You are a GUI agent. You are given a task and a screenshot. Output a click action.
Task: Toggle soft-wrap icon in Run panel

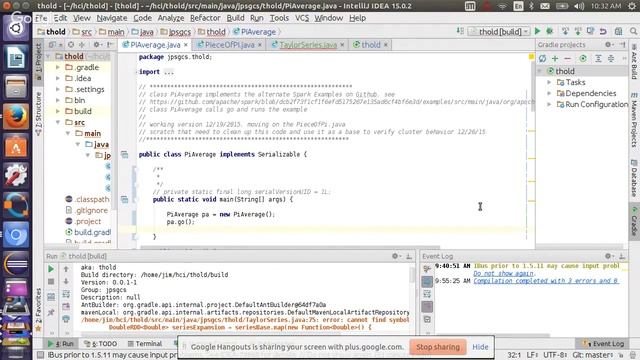(66, 294)
